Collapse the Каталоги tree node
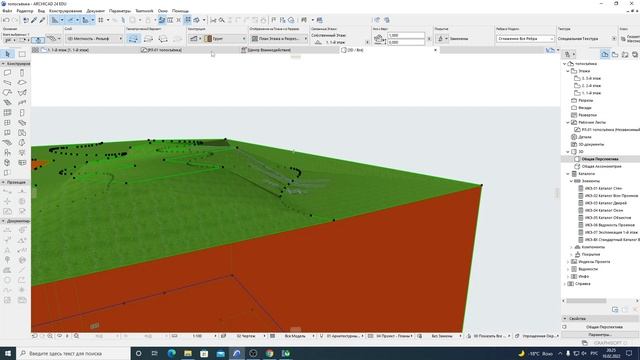The height and width of the screenshot is (360, 640). (x=568, y=174)
